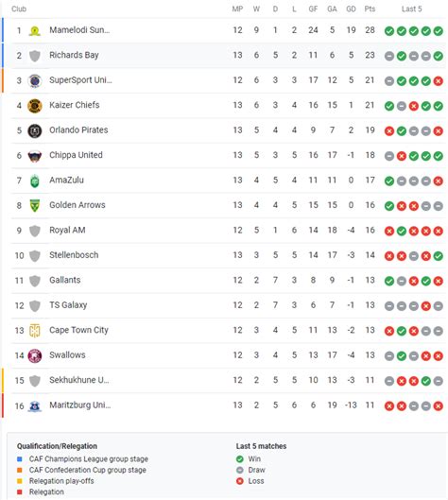Click the Maritzburg United club crest
The width and height of the screenshot is (448, 500).
pos(35,405)
